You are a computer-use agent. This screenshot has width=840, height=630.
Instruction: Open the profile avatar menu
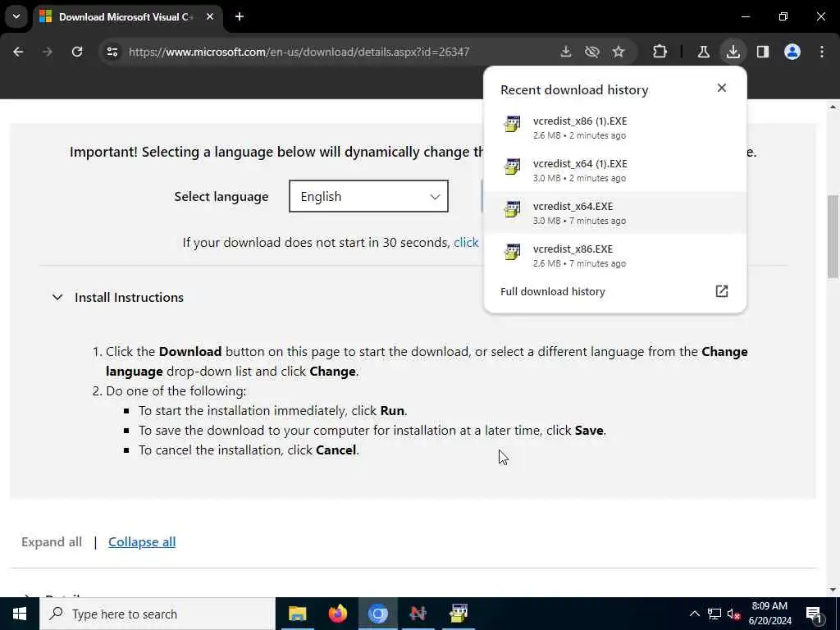pyautogui.click(x=792, y=52)
